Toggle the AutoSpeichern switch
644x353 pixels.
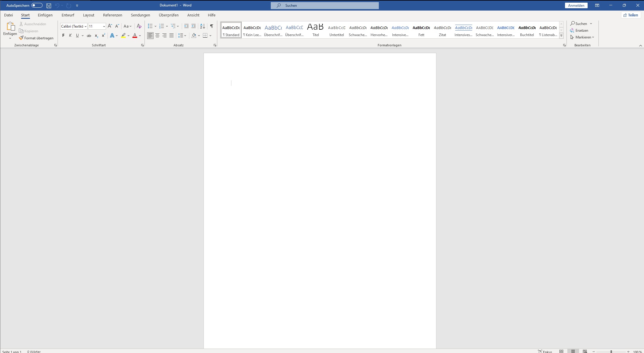37,6
